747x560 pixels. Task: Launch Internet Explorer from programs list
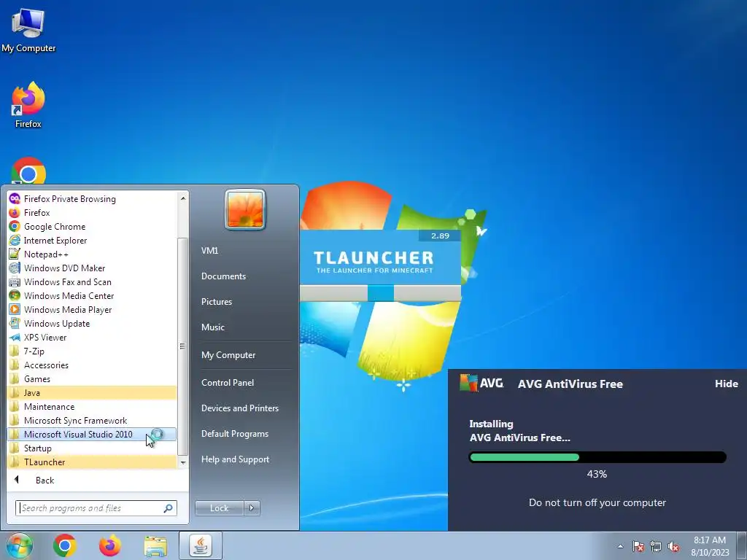(91, 241)
